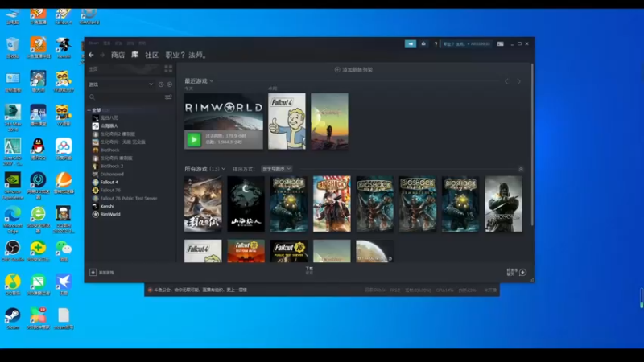Expand the 游戏 category filter dropdown
The image size is (644, 362).
(121, 84)
